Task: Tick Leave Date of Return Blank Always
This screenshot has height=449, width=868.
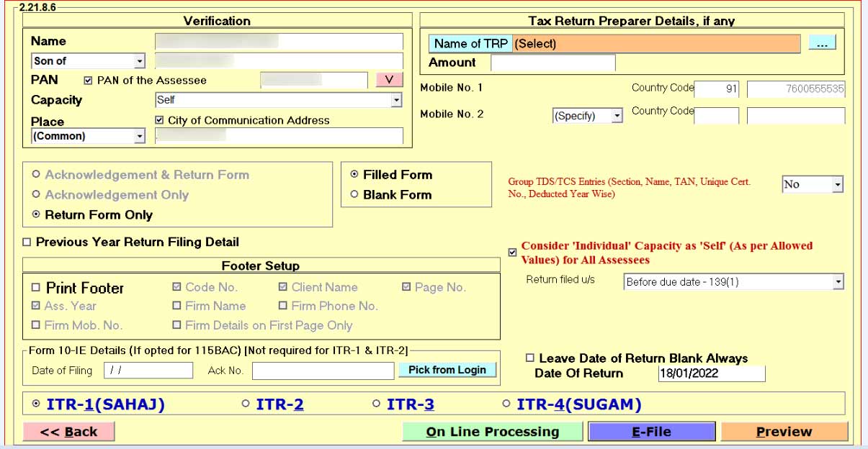Action: (x=530, y=358)
